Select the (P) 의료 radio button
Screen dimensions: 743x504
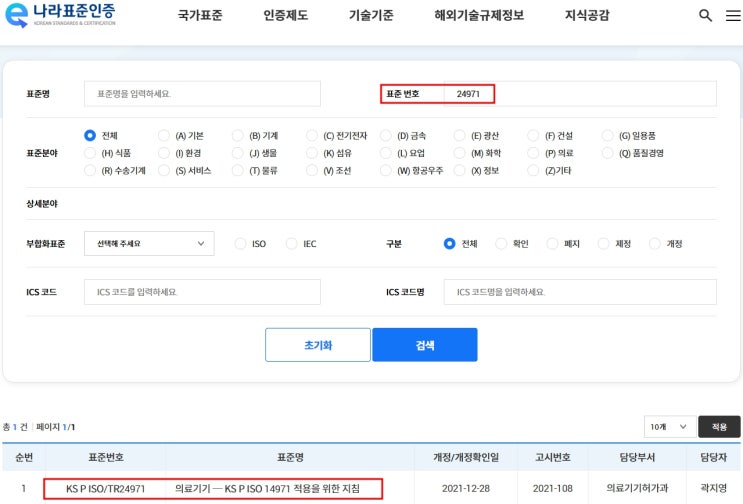tap(534, 153)
